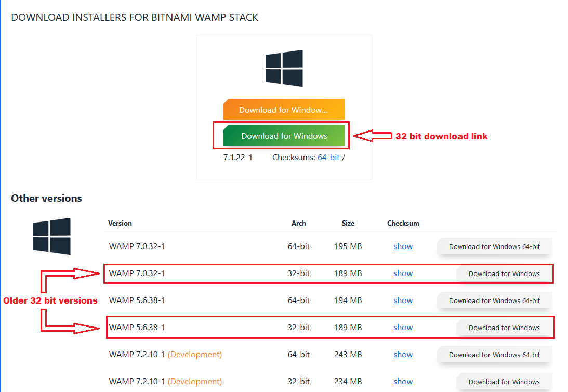Click the Windows logo under Other versions
Image resolution: width=568 pixels, height=392 pixels.
[51, 237]
